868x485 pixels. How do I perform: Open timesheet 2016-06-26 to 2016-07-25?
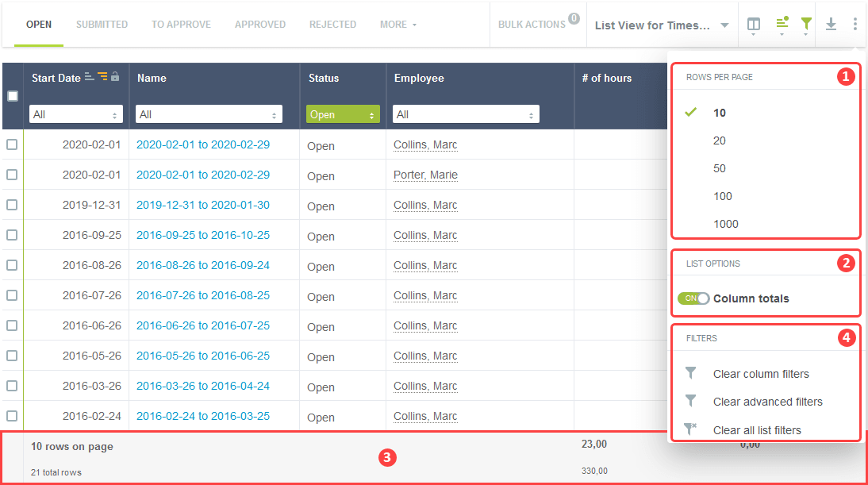[203, 325]
